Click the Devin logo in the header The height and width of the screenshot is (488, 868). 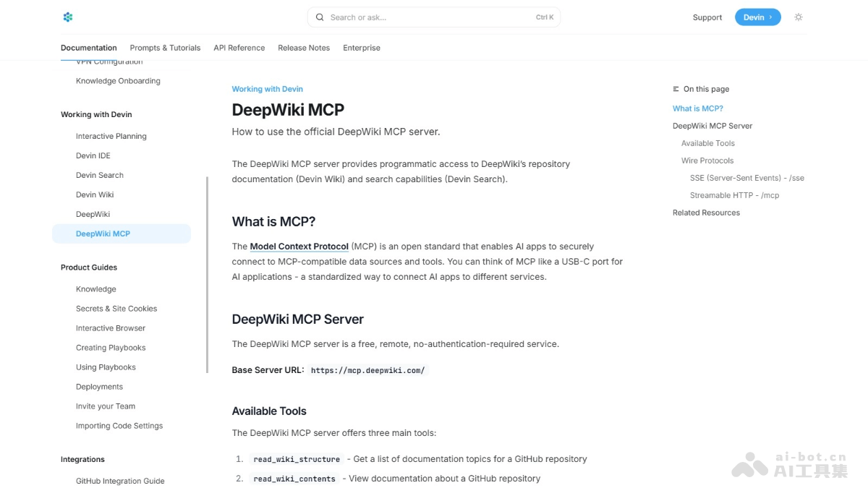(67, 17)
